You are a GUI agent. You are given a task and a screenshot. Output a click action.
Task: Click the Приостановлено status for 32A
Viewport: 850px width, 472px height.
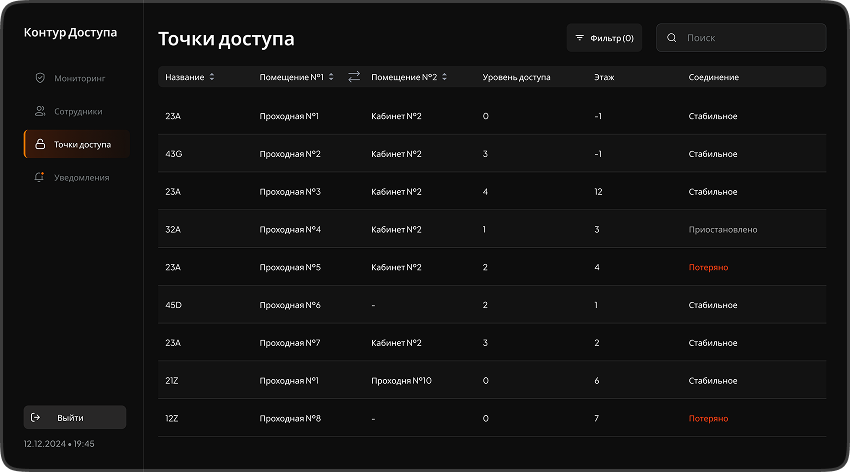(723, 230)
